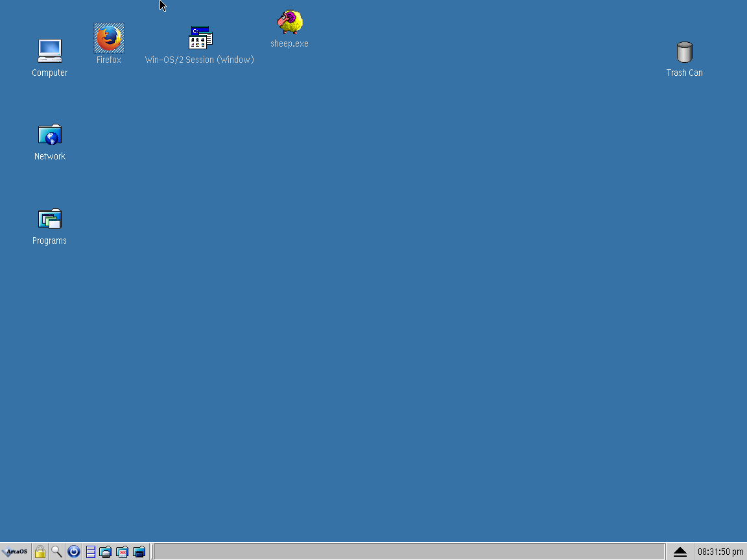
Task: Click the Programs label text
Action: tap(50, 240)
